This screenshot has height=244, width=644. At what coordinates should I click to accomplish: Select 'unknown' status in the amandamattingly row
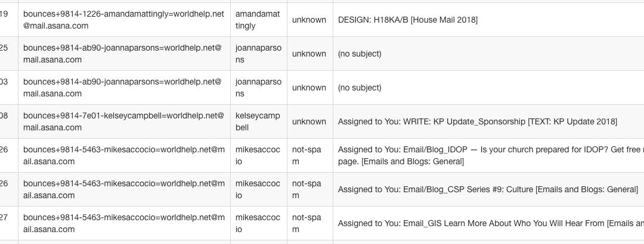309,20
